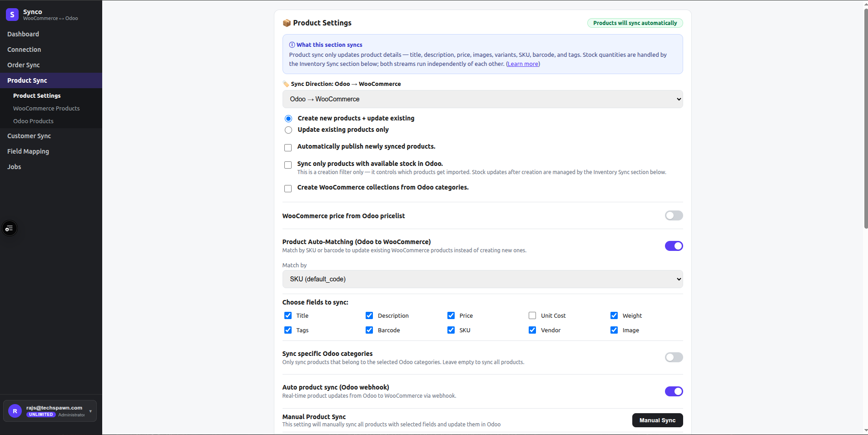This screenshot has height=435, width=868.
Task: Open the Match by SKU dropdown
Action: [482, 279]
